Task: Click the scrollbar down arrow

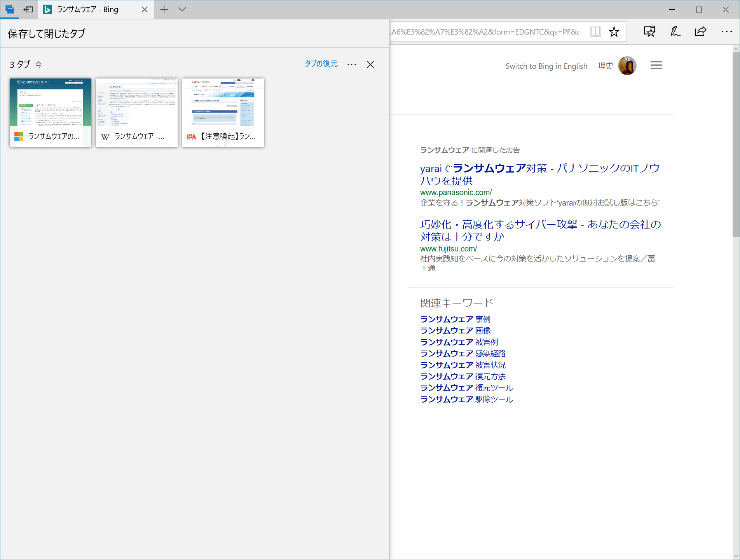Action: (736, 556)
